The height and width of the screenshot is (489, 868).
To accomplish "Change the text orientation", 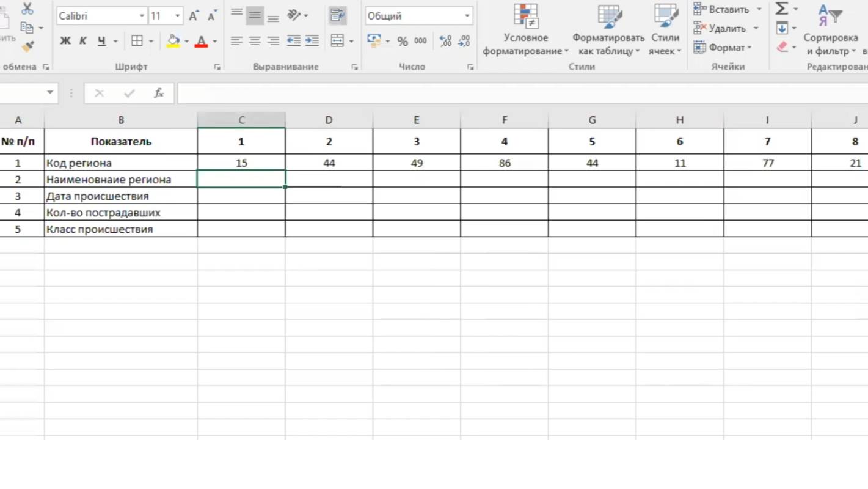I will [x=294, y=15].
